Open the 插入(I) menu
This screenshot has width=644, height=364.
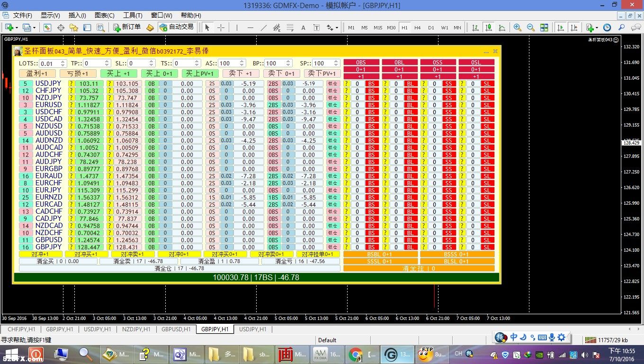click(77, 15)
